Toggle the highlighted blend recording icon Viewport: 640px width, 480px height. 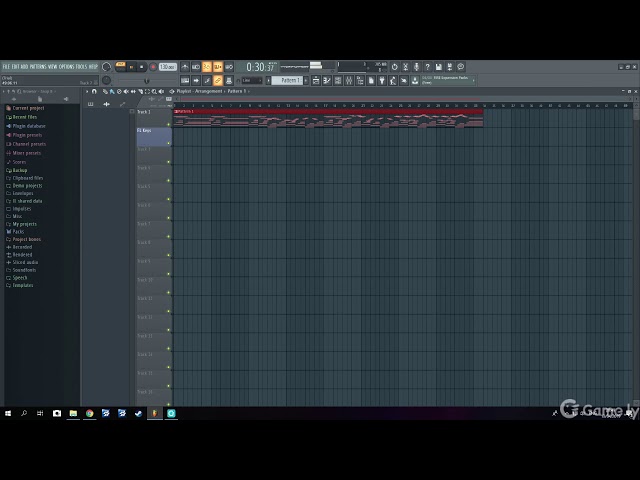218,67
